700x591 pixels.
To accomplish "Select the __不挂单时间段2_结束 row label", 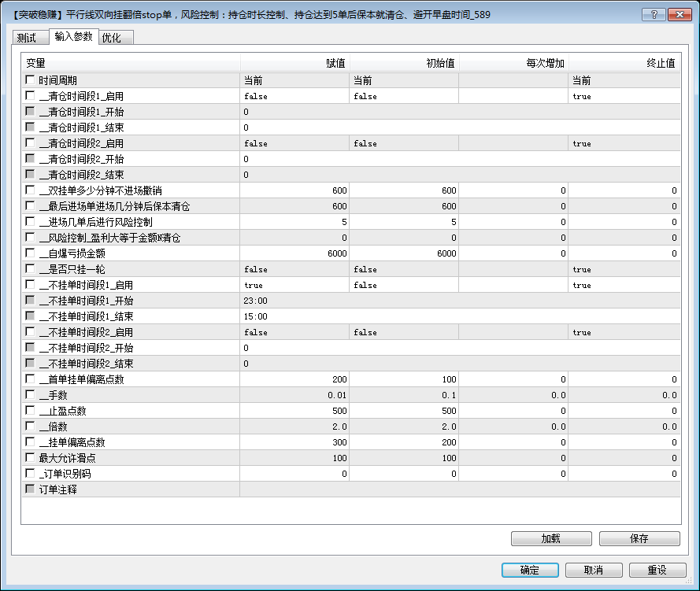I will click(86, 364).
